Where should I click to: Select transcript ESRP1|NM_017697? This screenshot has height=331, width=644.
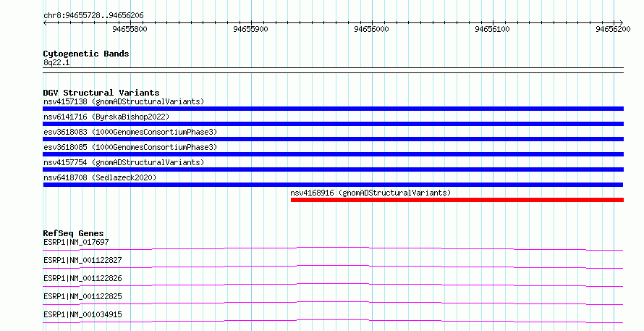coord(76,242)
